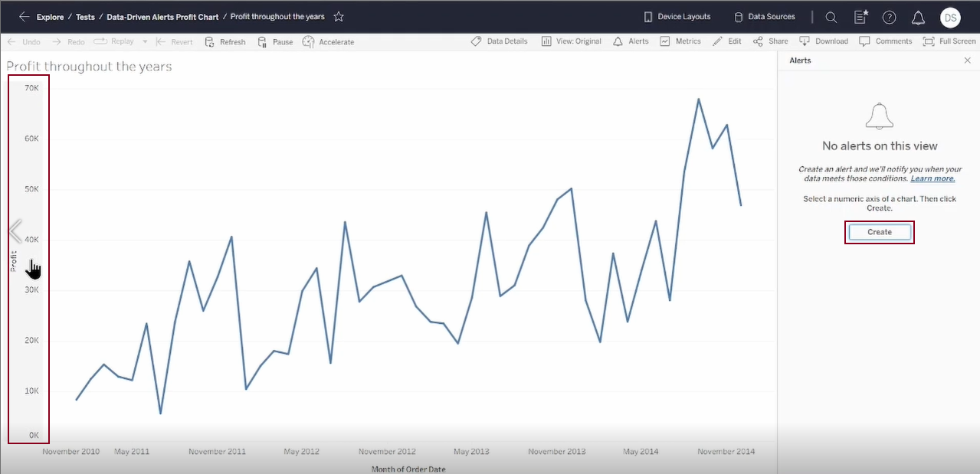Screen dimensions: 980x474
Task: Select the Profit numeric axis
Action: [28, 259]
